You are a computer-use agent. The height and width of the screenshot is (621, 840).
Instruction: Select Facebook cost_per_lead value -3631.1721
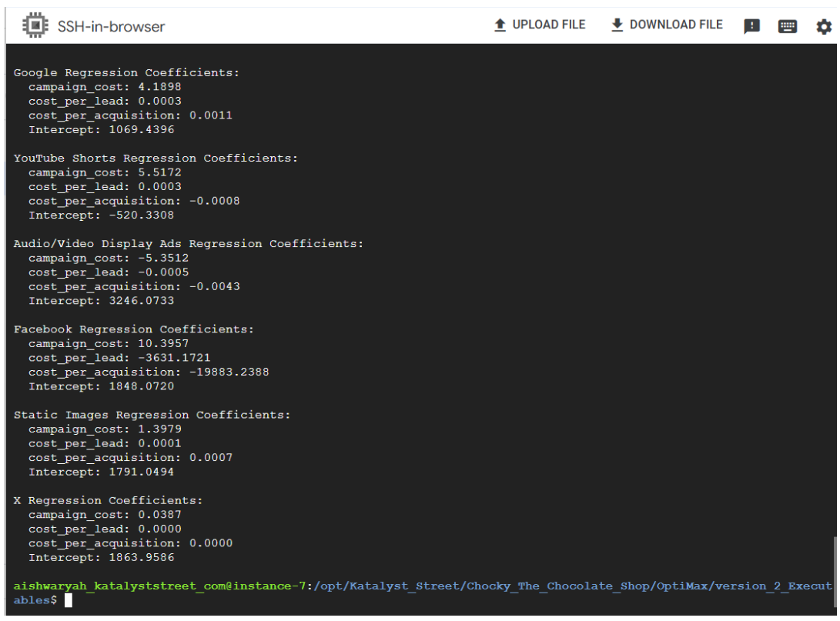(174, 358)
